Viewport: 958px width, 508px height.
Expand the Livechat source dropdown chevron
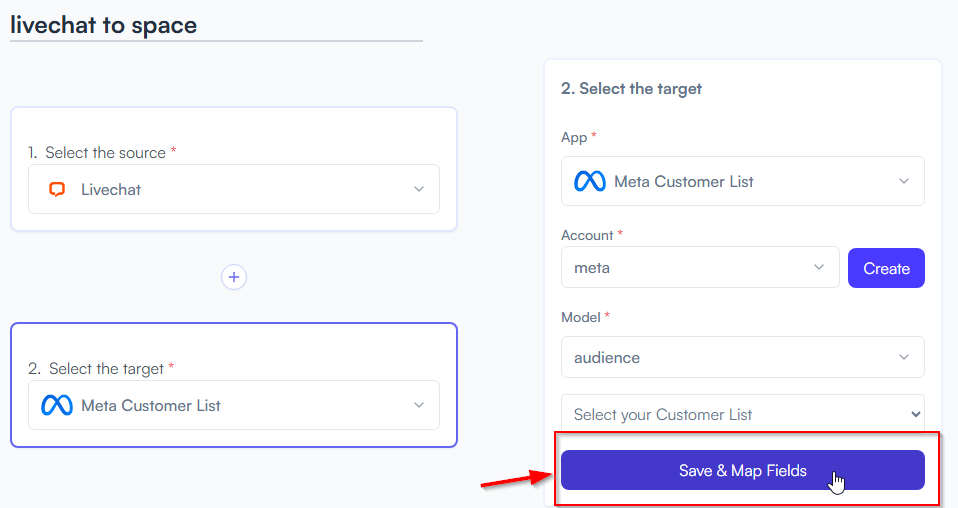click(x=419, y=189)
